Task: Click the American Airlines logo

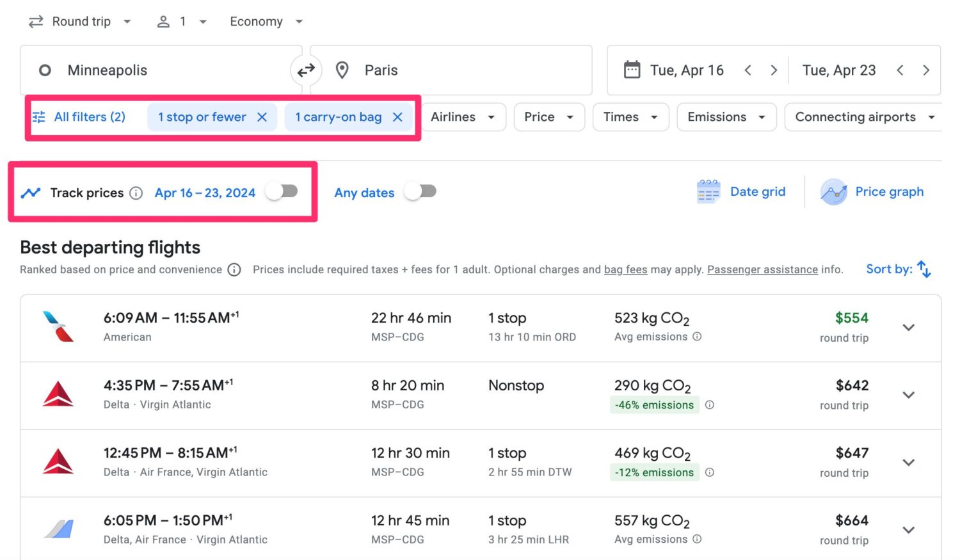Action: pyautogui.click(x=58, y=326)
